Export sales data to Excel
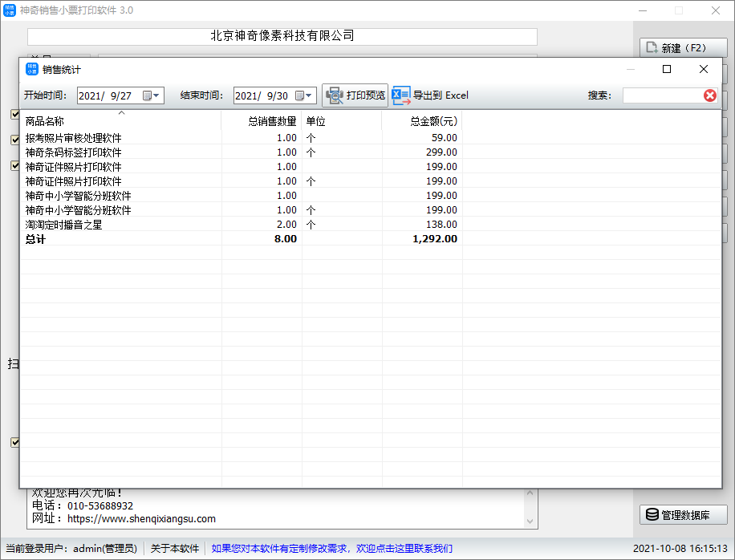735x560 pixels. point(430,95)
